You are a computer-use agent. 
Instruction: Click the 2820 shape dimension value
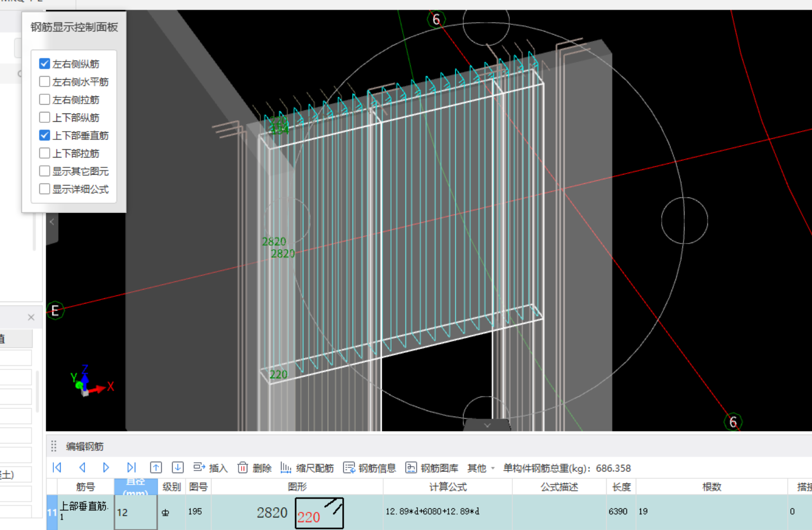point(272,512)
